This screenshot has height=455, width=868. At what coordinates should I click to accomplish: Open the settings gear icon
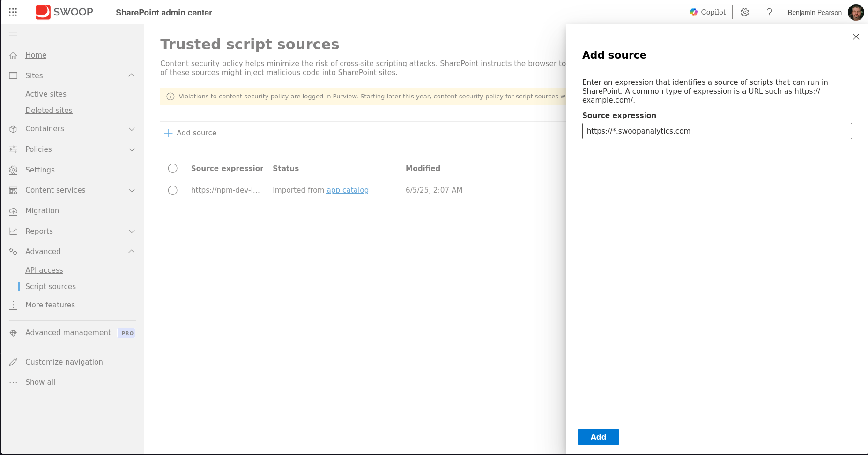tap(745, 13)
